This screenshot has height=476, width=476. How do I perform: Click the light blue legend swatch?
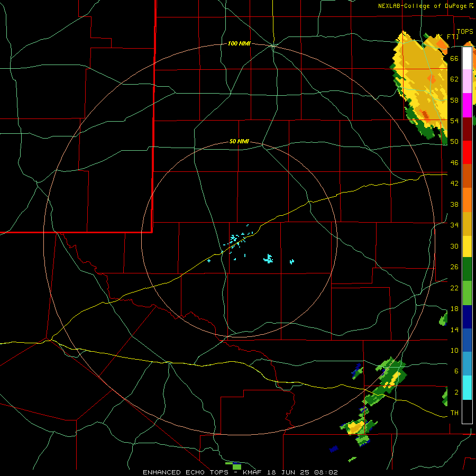coord(467,364)
